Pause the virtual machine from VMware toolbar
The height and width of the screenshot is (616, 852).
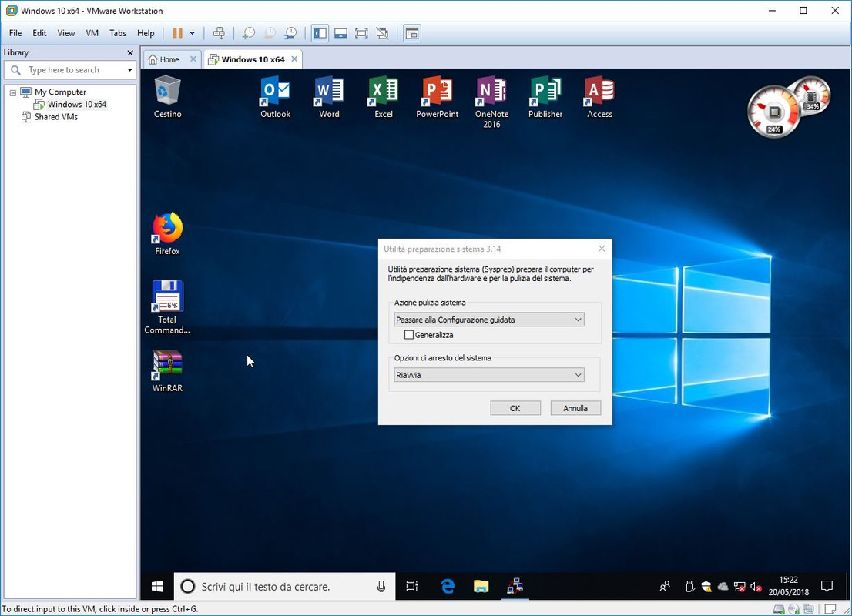tap(178, 33)
